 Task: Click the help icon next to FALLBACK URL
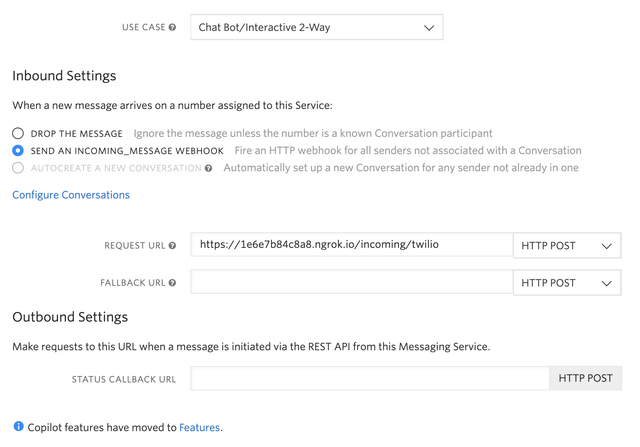click(x=172, y=282)
